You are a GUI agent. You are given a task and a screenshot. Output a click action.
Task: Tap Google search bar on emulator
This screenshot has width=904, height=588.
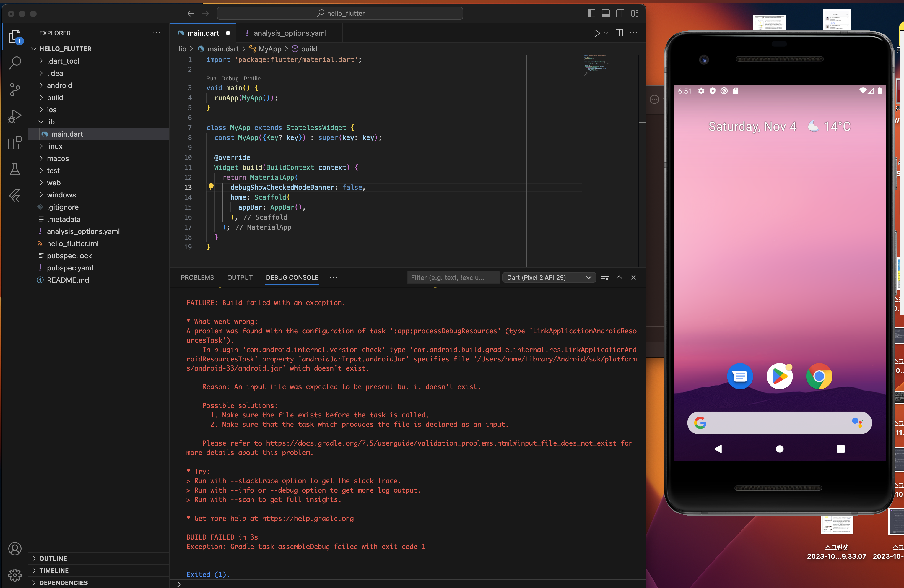click(x=780, y=422)
